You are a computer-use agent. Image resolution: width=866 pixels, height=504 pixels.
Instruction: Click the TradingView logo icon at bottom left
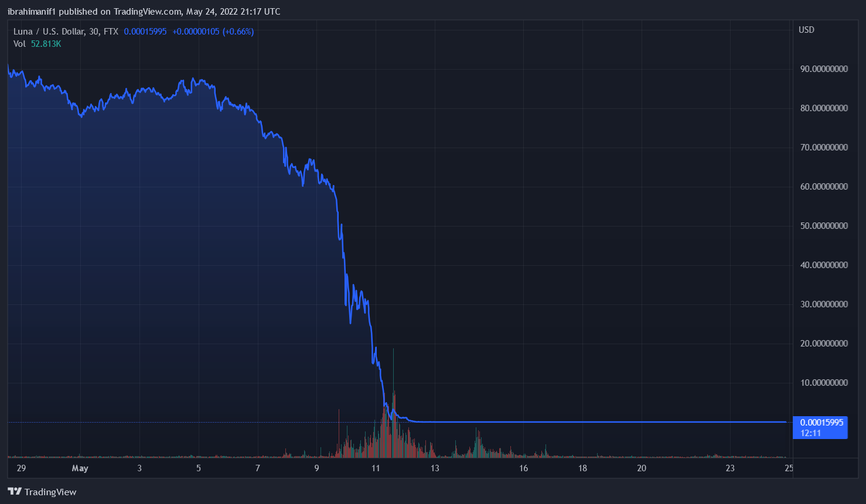(x=15, y=492)
